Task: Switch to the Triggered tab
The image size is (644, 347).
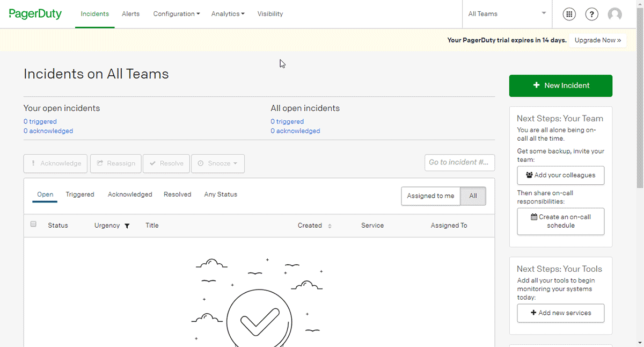Action: [x=80, y=194]
